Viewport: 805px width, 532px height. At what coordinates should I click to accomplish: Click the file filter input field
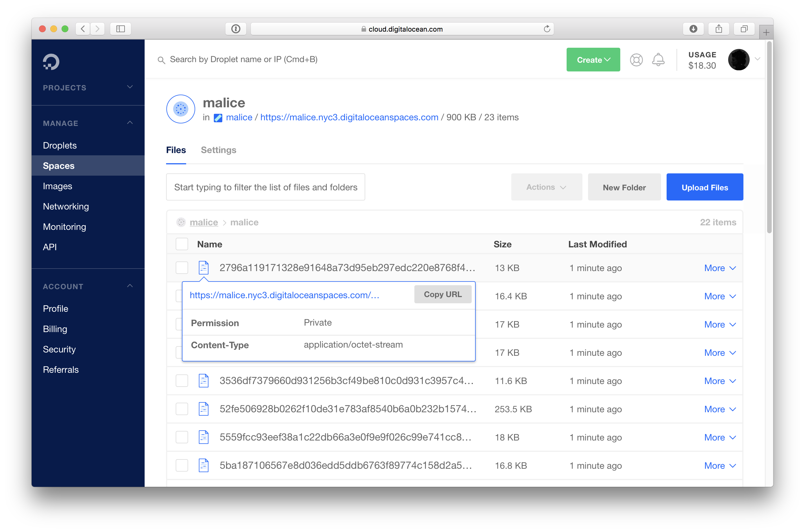pos(266,187)
